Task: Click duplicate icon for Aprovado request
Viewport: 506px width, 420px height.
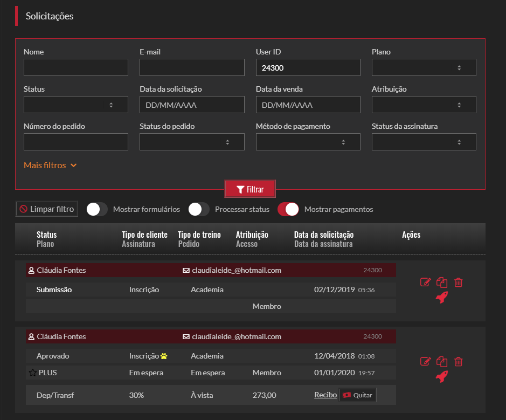Action: pos(442,361)
